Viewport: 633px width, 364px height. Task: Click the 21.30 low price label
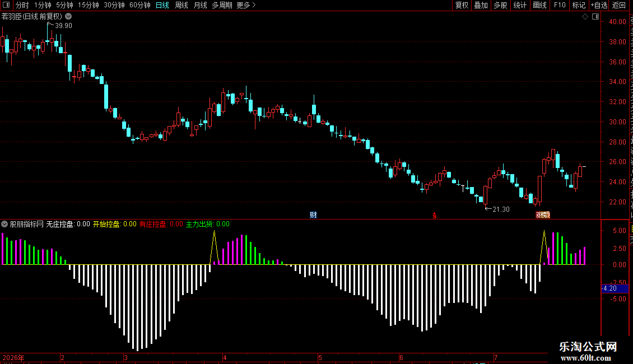pyautogui.click(x=501, y=209)
